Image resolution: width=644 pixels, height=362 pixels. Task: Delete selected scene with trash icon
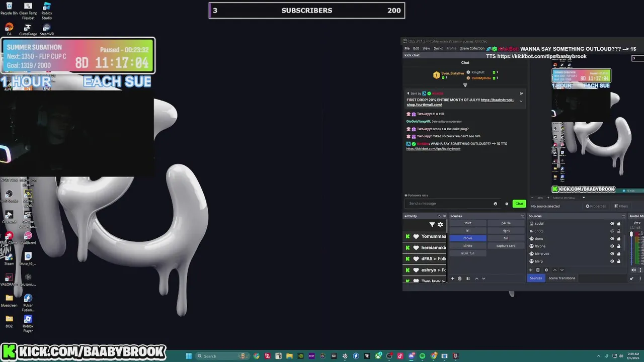pyautogui.click(x=460, y=279)
